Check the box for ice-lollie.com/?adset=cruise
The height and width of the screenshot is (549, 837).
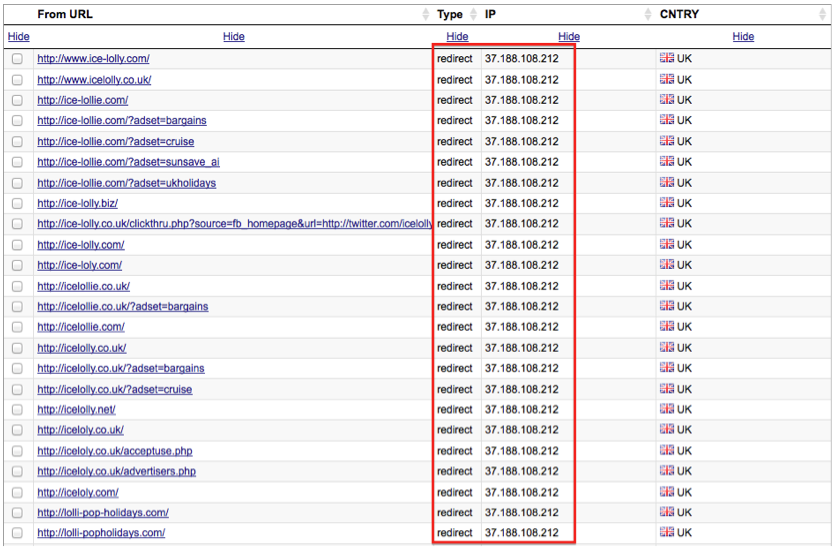tap(18, 142)
